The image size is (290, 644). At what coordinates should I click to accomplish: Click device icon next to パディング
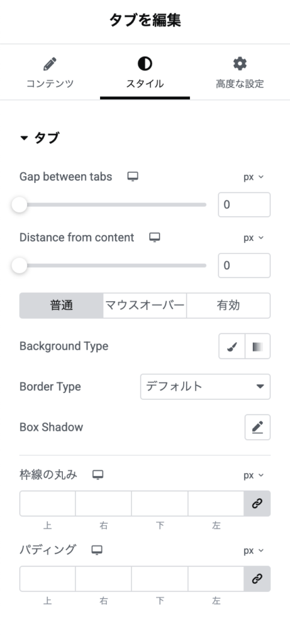(x=96, y=550)
